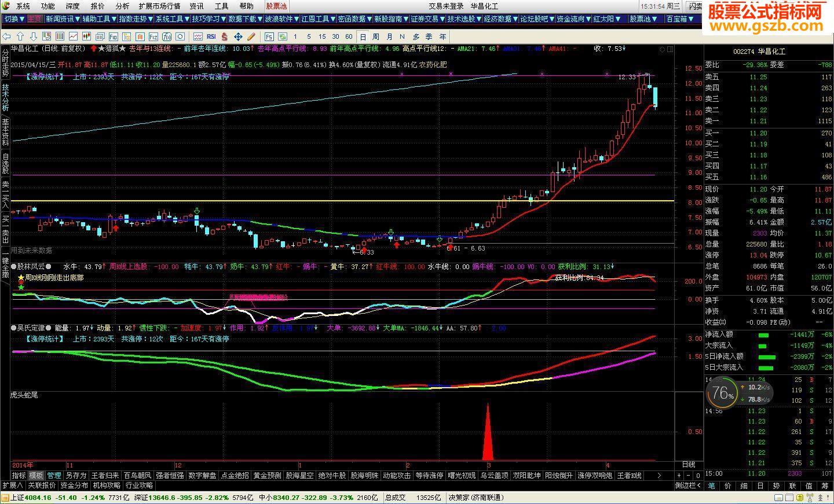Open the f(x) formula icon
This screenshot has width=834, height=504.
point(167,36)
